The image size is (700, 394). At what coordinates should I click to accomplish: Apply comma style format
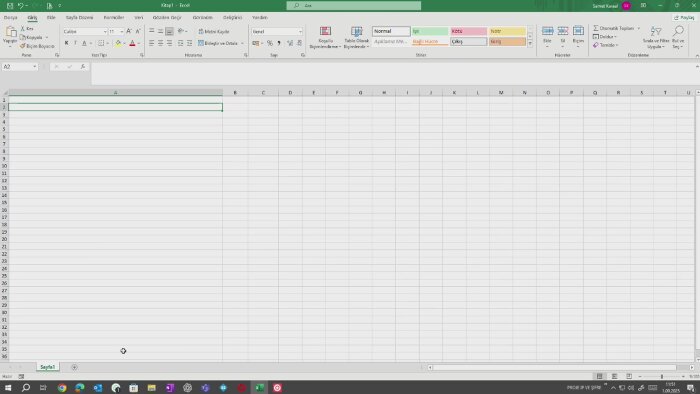[x=279, y=43]
